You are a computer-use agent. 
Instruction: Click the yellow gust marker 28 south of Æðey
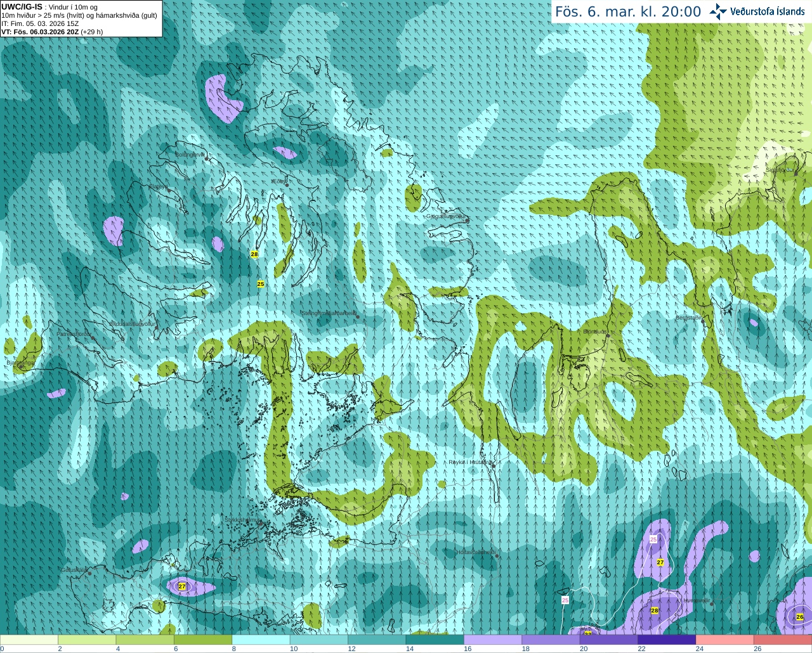click(254, 254)
